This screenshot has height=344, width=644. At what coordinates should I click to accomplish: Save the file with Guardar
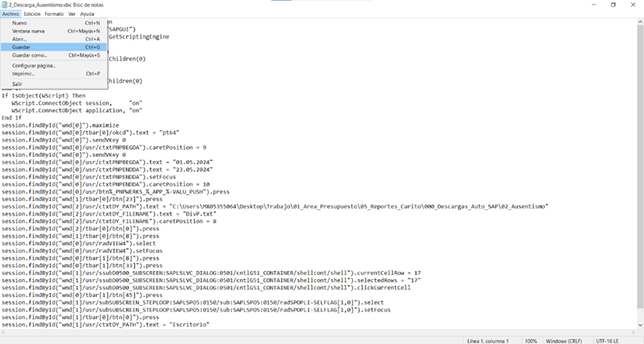coord(21,47)
